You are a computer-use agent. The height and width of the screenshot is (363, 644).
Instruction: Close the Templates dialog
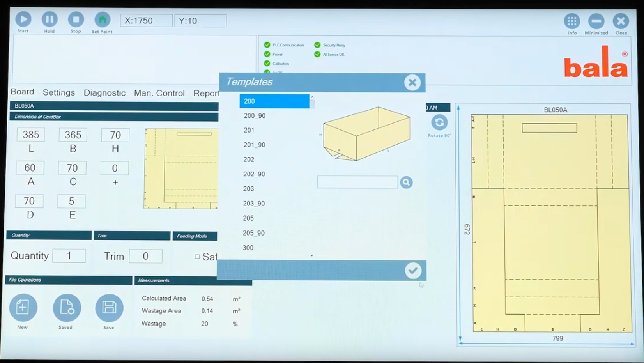(412, 82)
